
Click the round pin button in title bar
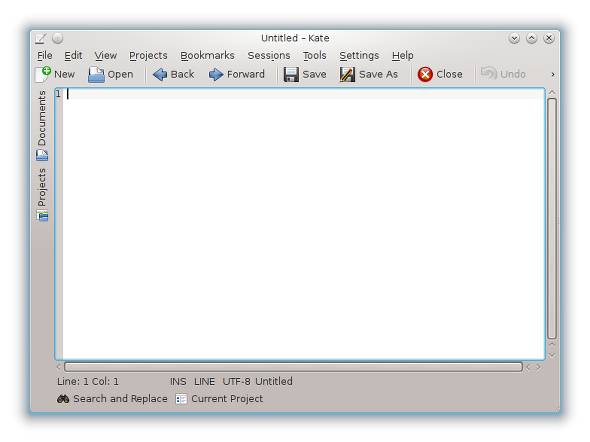click(58, 38)
